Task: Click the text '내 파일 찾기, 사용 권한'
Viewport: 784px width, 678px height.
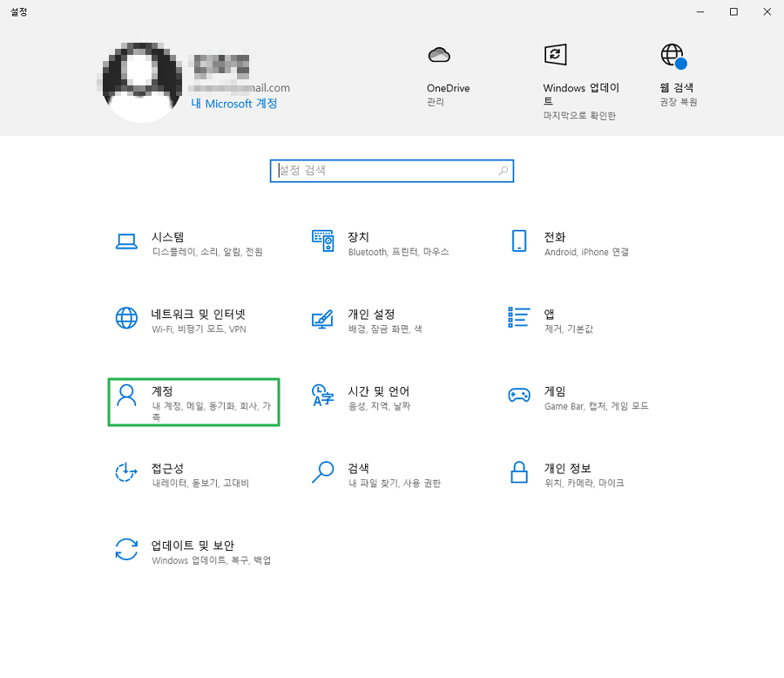Action: pos(395,483)
